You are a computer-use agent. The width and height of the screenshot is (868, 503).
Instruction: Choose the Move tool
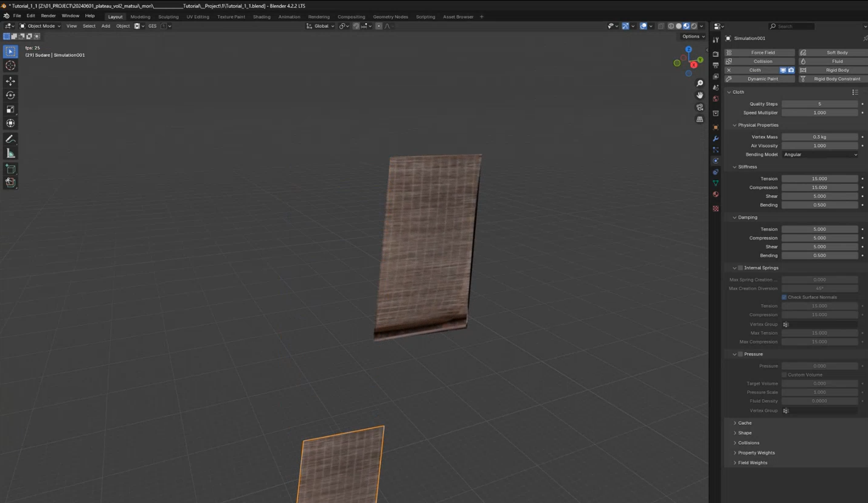tap(10, 81)
